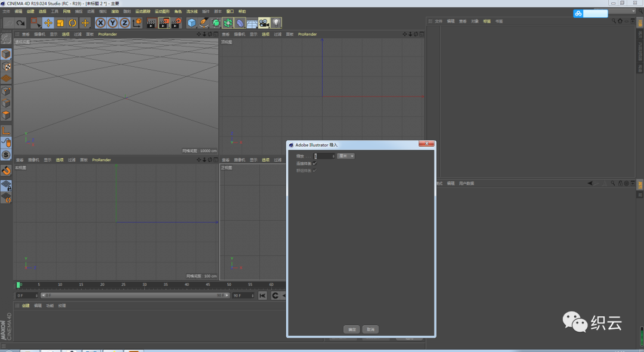Toggle the coordinate system icon

click(x=137, y=23)
